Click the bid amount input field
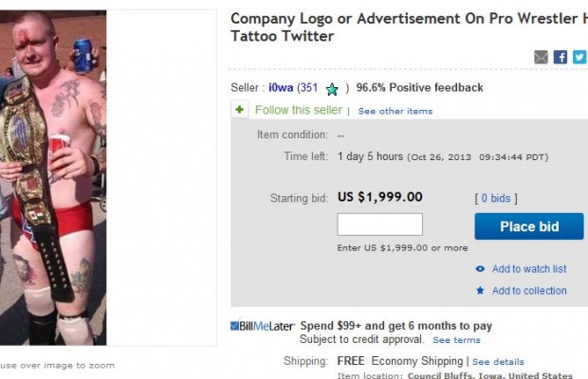This screenshot has width=588, height=379. click(x=379, y=225)
